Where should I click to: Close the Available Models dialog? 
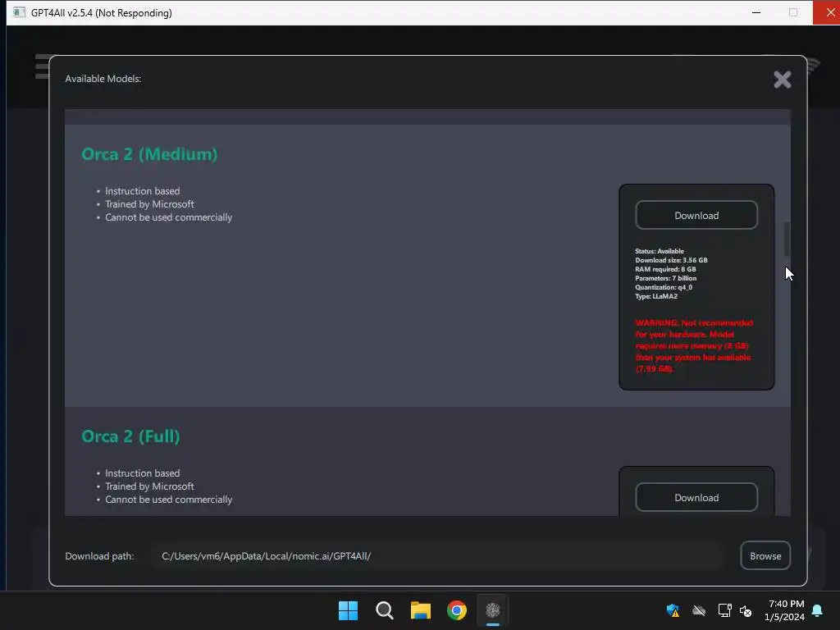[782, 80]
